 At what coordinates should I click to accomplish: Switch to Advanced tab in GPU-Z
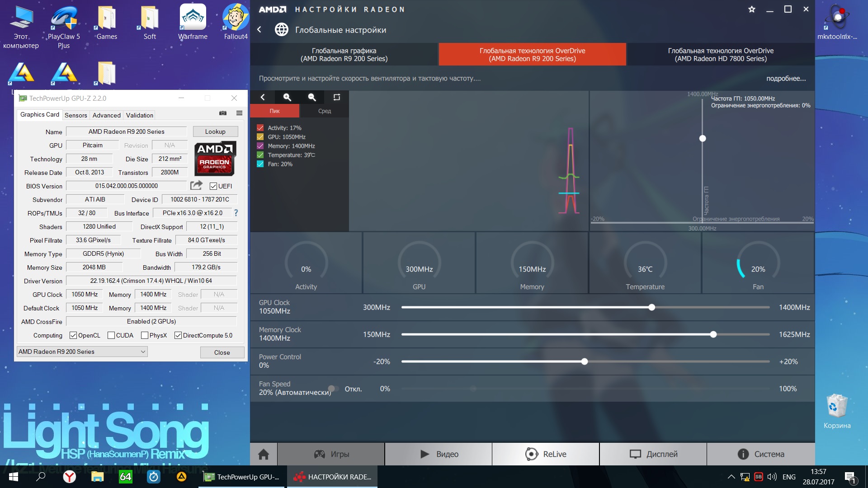(x=107, y=115)
